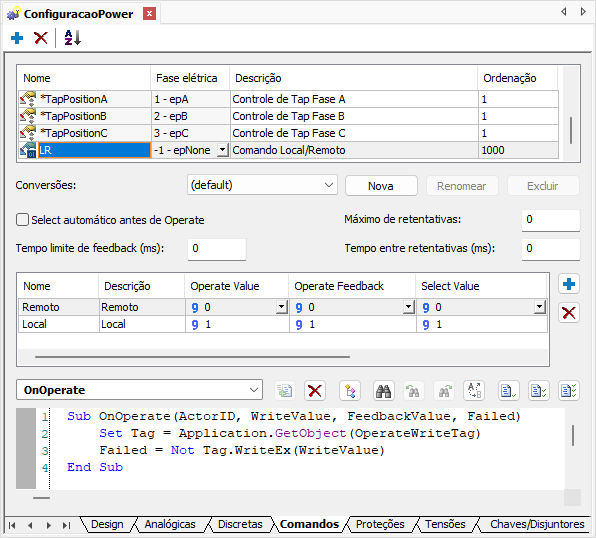Switch to the Proteções tab
The image size is (596, 538).
[x=380, y=524]
